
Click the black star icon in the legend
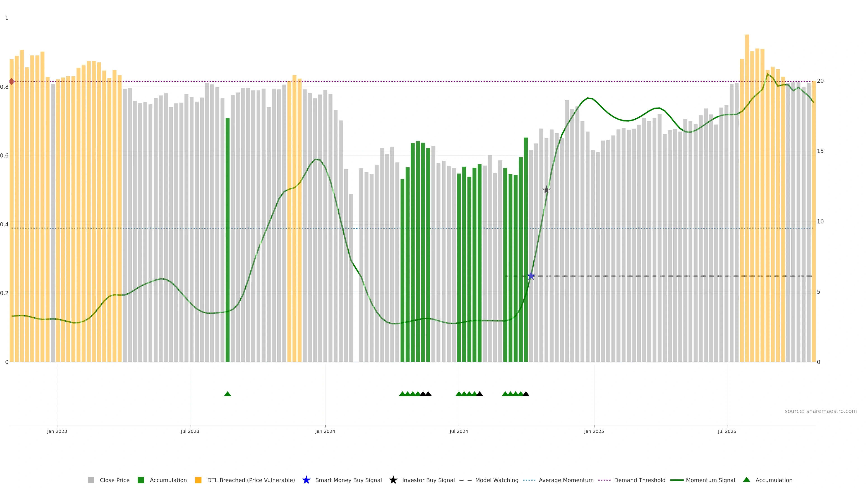pyautogui.click(x=393, y=480)
